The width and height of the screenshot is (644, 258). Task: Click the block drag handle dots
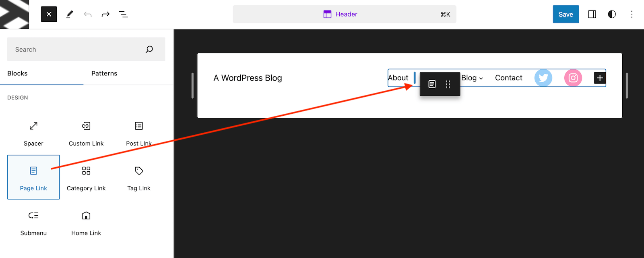point(448,84)
